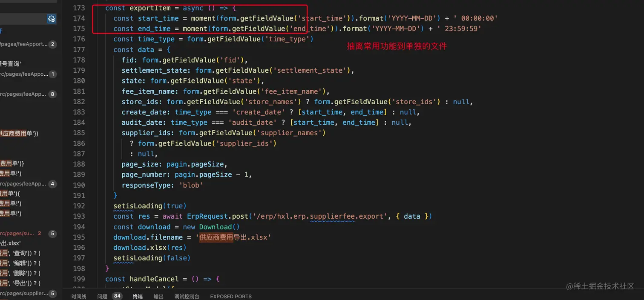Screen dimensions: 644x300
Task: Open search result file with 1 match
Action: coord(28,74)
